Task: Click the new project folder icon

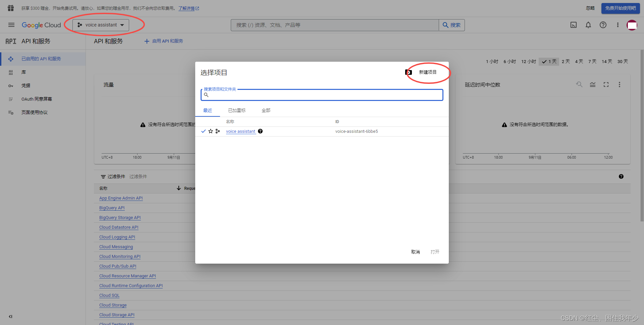Action: tap(409, 72)
